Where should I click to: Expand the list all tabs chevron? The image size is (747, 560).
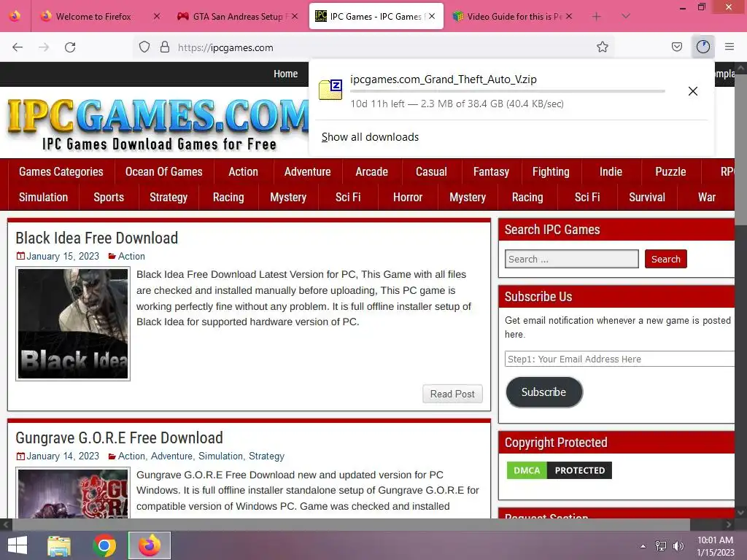(626, 16)
